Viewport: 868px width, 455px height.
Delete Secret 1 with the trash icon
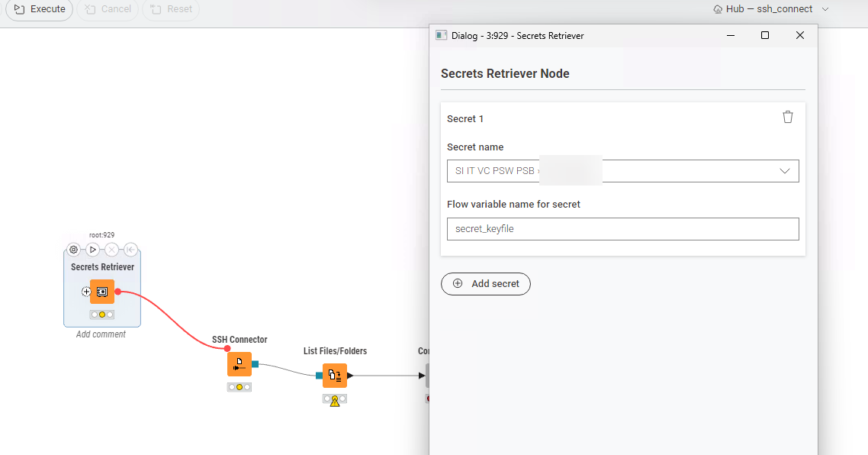[788, 117]
